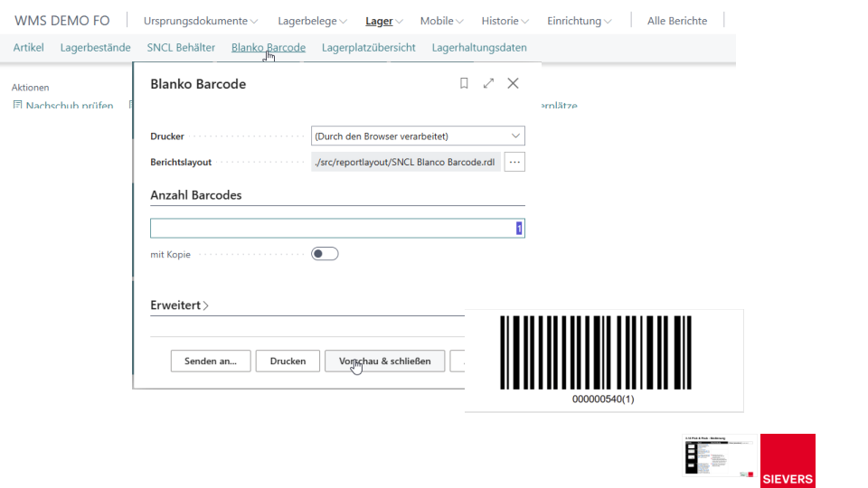Viewport: 868px width, 488px height.
Task: Click the Nachschub prüfen action link
Action: click(70, 105)
